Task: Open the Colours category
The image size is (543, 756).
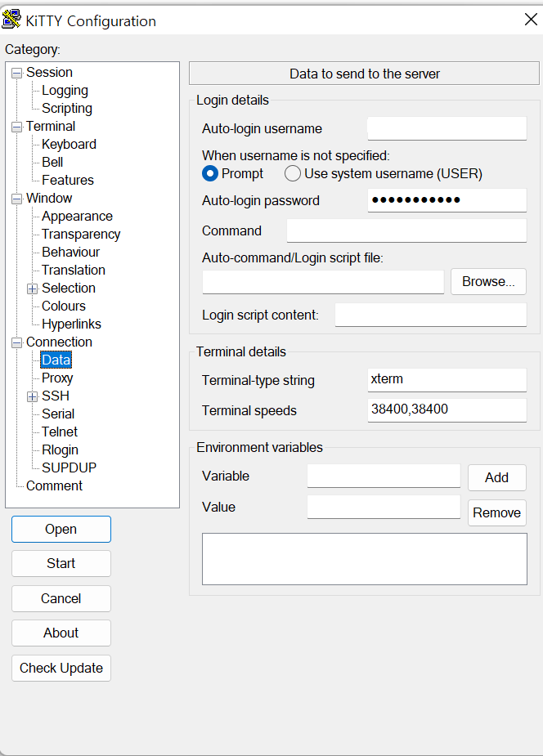Action: pos(64,306)
